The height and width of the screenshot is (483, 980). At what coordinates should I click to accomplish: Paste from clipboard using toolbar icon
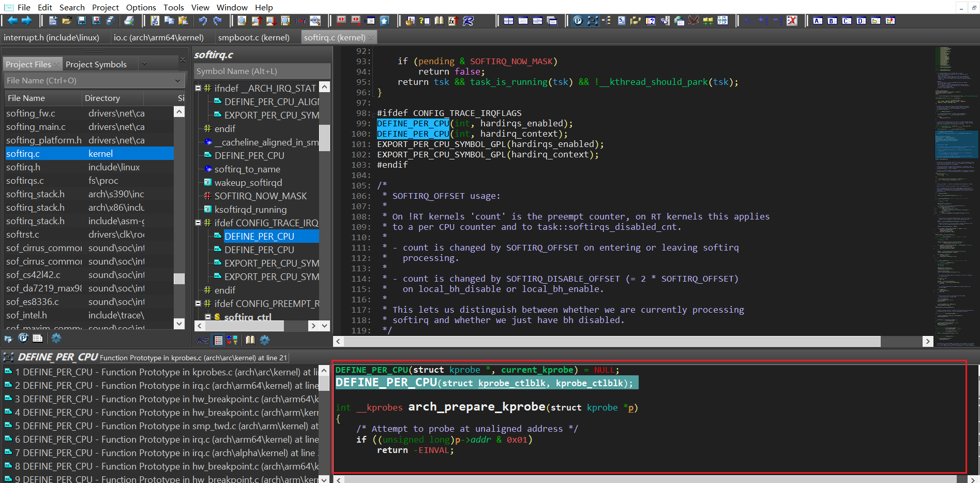(183, 21)
